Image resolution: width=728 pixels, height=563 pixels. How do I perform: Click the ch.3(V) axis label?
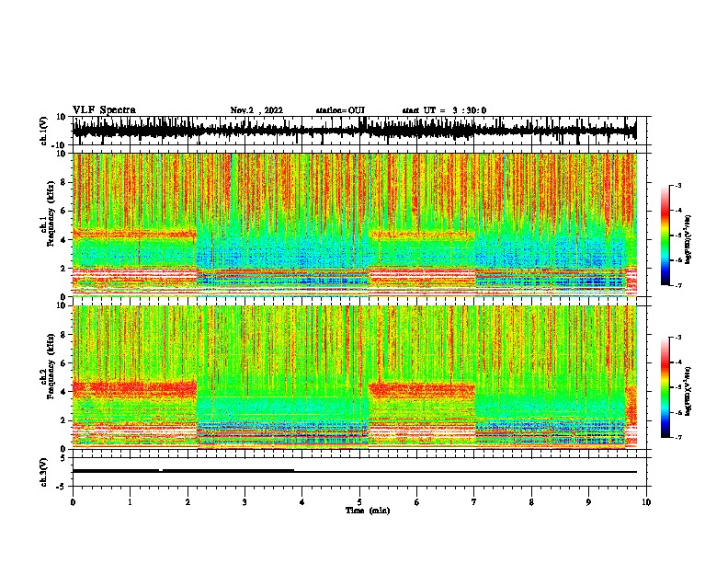point(44,472)
